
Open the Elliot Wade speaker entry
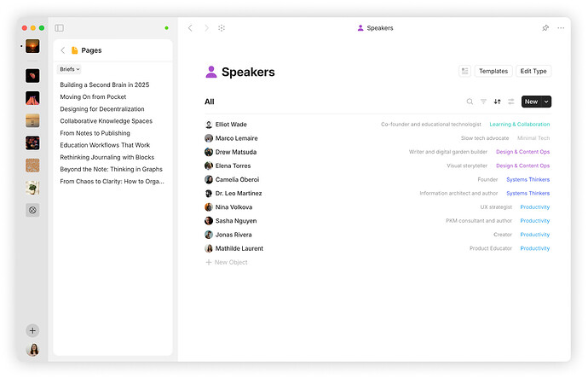231,125
